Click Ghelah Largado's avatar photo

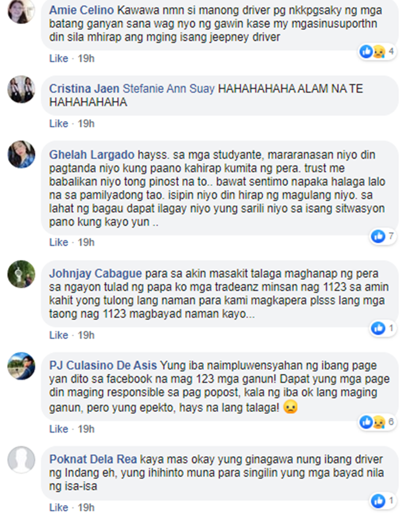coord(21,154)
